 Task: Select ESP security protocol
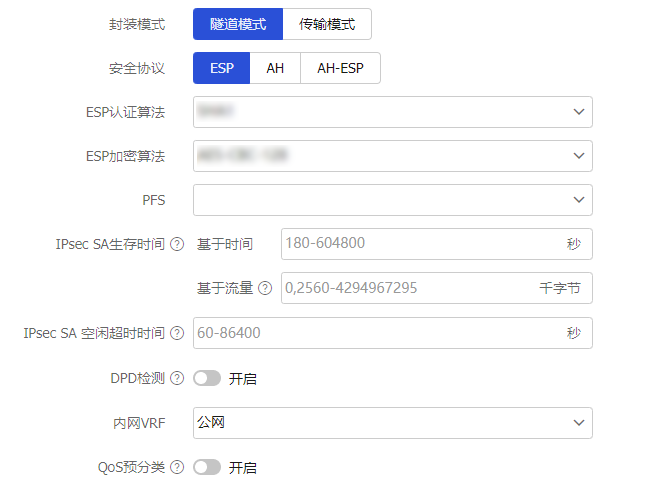(221, 68)
